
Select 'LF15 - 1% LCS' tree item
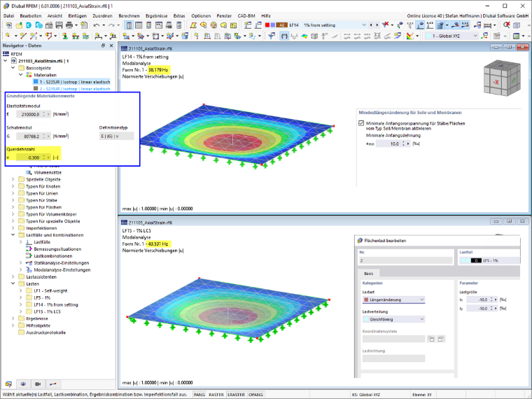click(x=47, y=311)
